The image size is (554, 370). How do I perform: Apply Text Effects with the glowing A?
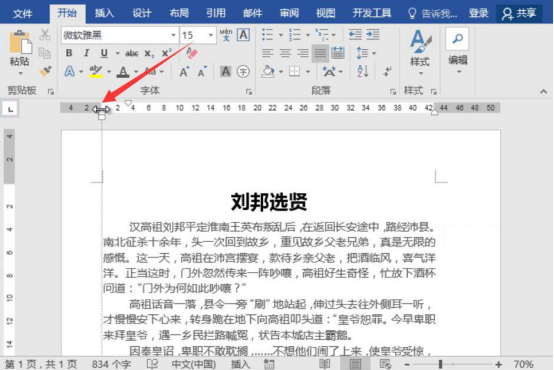(70, 72)
